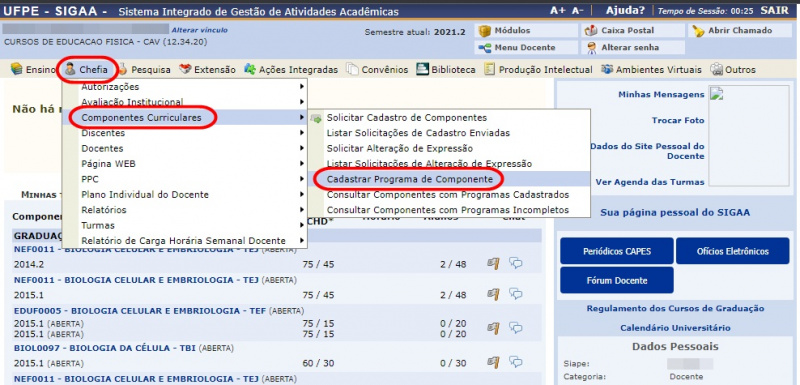
Task: Select Cadastrar Programa de Componente
Action: pyautogui.click(x=449, y=179)
